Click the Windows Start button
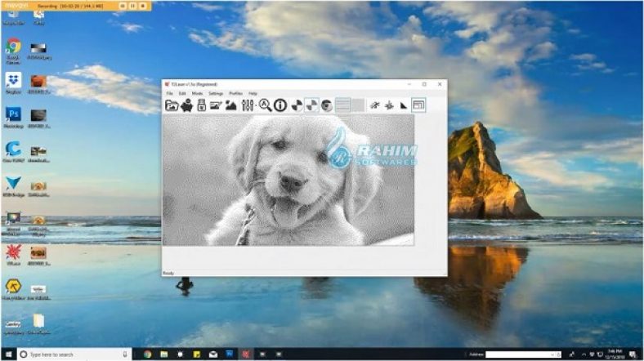 (9, 354)
